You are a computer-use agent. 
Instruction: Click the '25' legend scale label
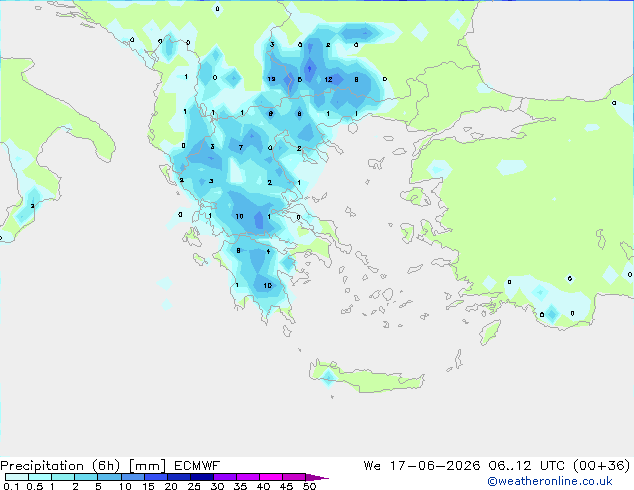point(194,486)
